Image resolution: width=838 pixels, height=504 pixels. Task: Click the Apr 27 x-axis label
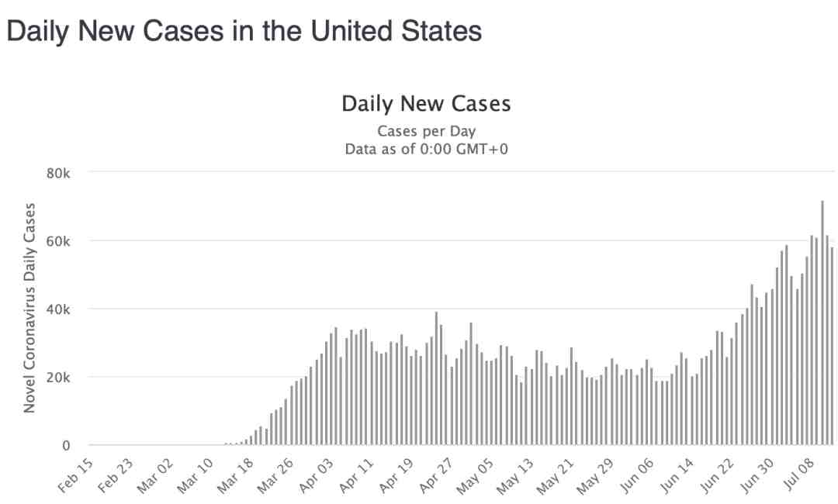coord(436,475)
